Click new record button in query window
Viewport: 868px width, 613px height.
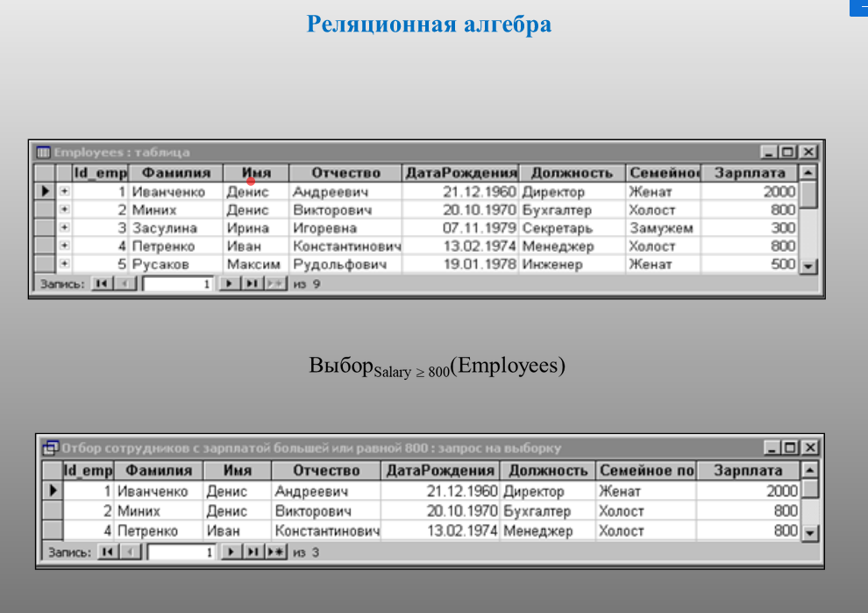[275, 552]
